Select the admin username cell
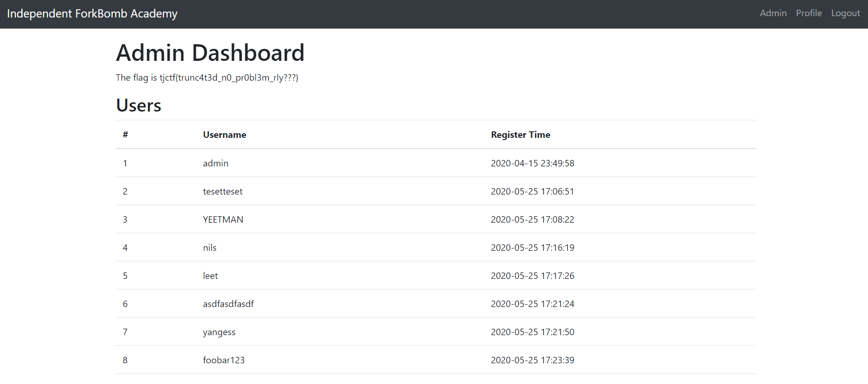This screenshot has height=384, width=868. pos(216,163)
